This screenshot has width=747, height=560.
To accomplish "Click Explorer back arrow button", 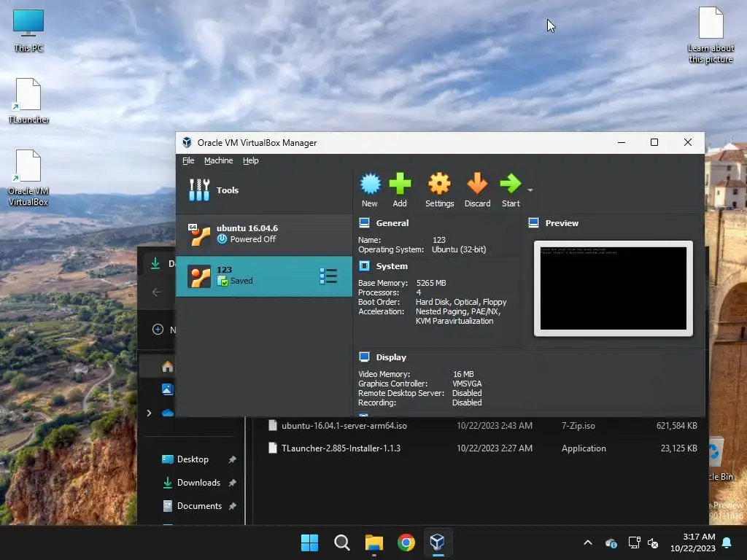I will click(156, 292).
